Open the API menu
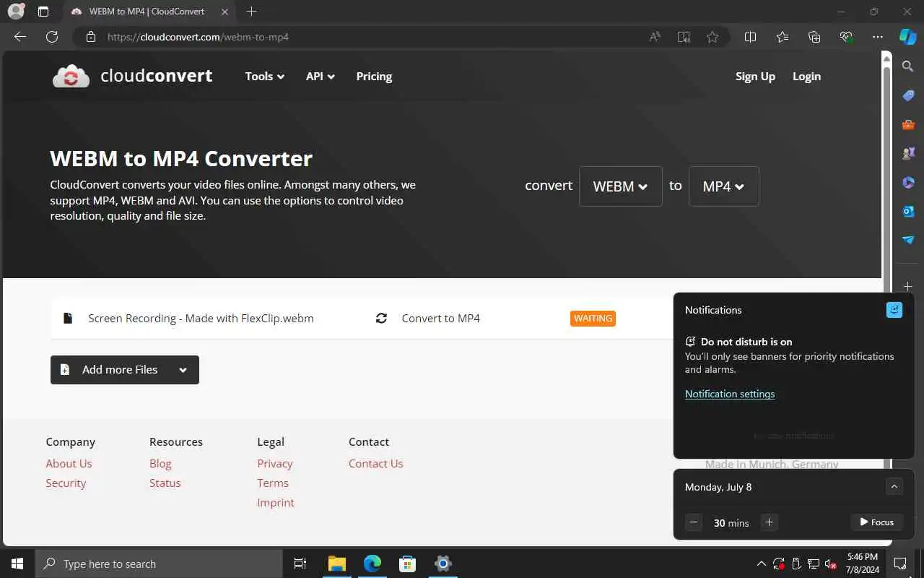 (x=320, y=76)
